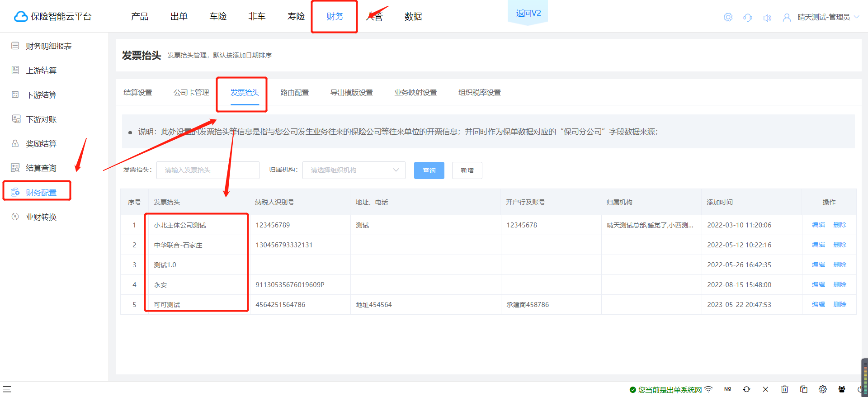
Task: Click the 下游对账 sidebar icon
Action: click(16, 119)
